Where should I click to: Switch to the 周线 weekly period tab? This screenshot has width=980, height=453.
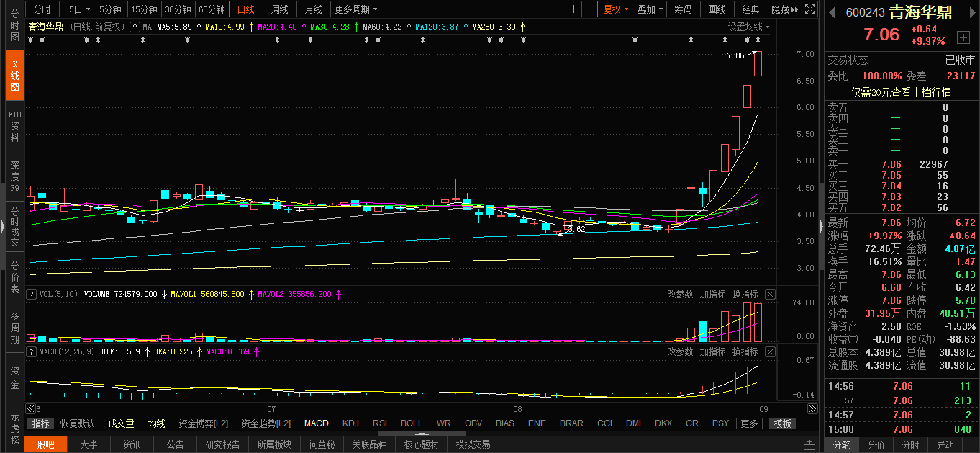tap(279, 9)
